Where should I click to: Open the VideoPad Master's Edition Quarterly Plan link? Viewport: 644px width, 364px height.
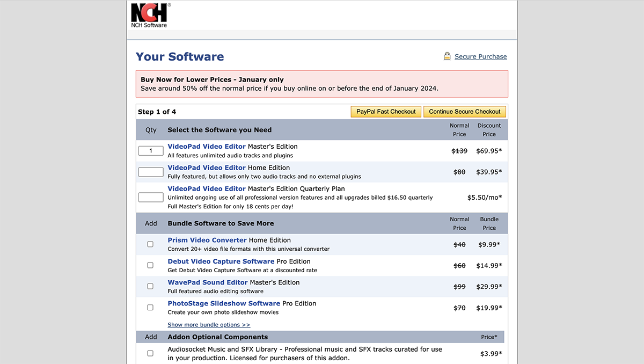[207, 188]
